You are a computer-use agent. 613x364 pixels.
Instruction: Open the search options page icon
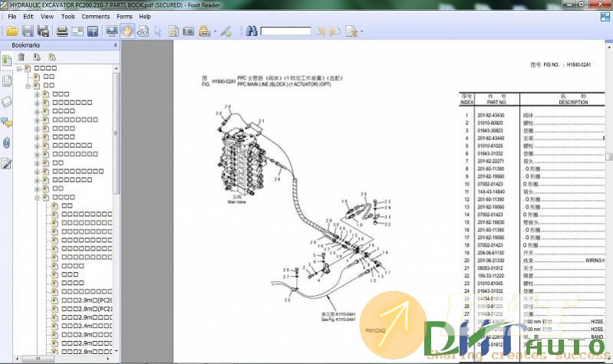[351, 31]
